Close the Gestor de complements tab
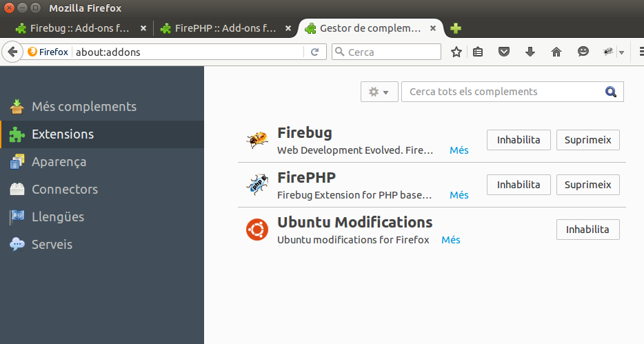 tap(433, 28)
